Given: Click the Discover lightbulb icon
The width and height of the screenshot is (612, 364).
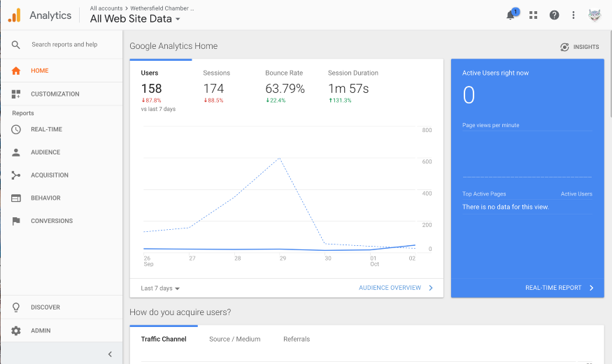Looking at the screenshot, I should click(16, 307).
